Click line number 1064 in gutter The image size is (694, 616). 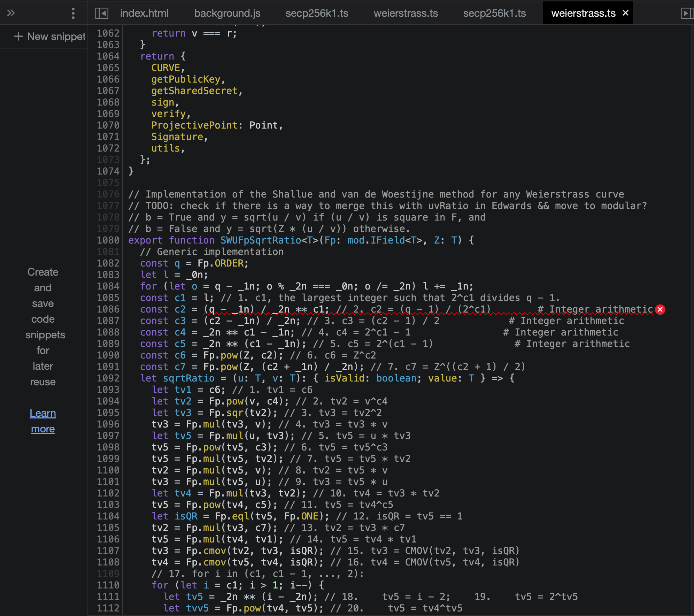(x=108, y=56)
